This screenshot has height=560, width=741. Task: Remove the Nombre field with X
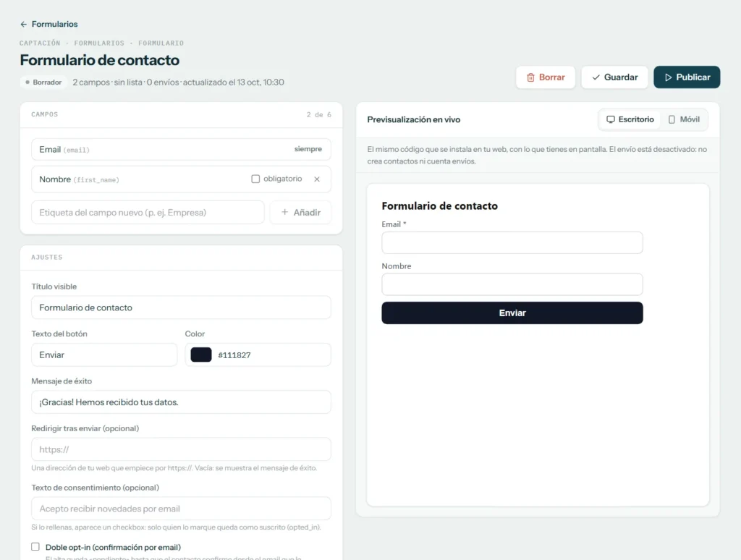pyautogui.click(x=317, y=179)
